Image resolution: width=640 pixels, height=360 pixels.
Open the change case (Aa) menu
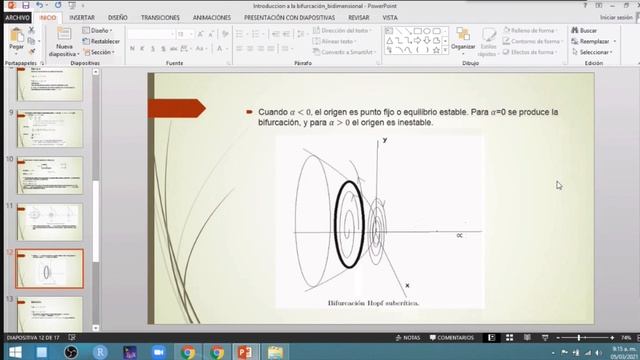[201, 49]
